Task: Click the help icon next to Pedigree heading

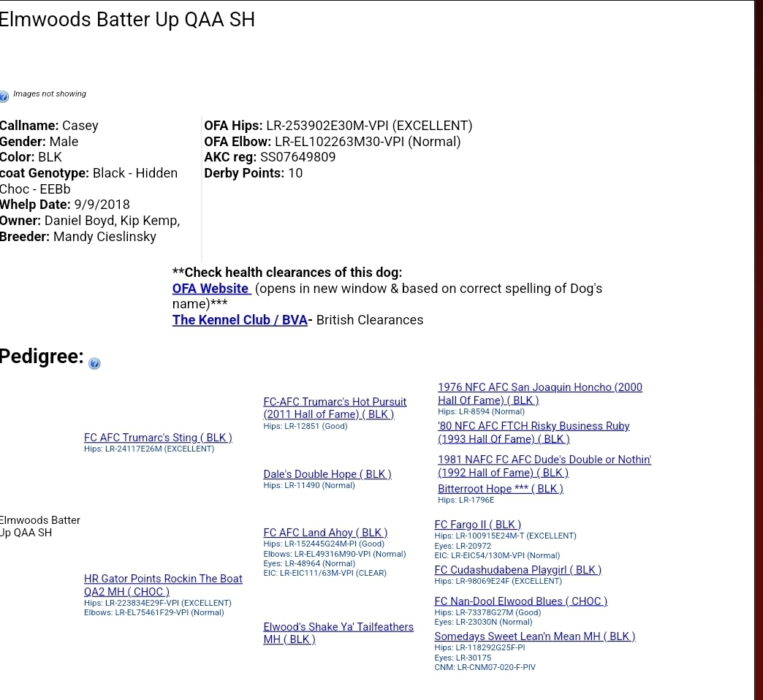Action: (94, 364)
